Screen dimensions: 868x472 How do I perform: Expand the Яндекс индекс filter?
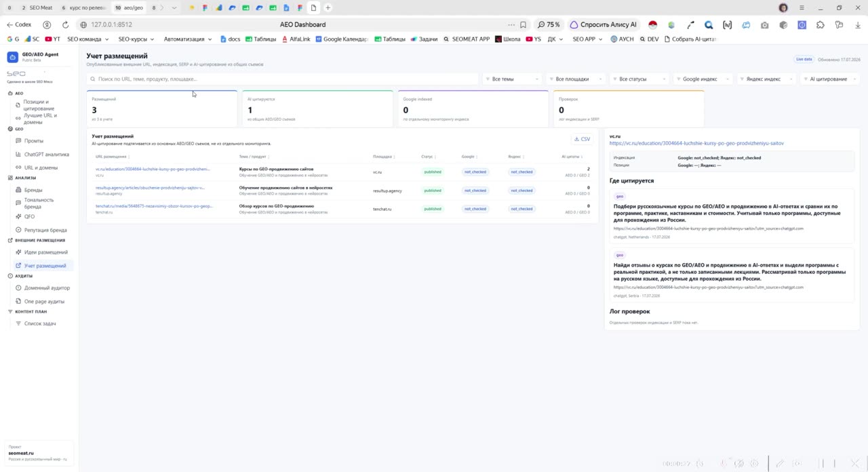[767, 79]
